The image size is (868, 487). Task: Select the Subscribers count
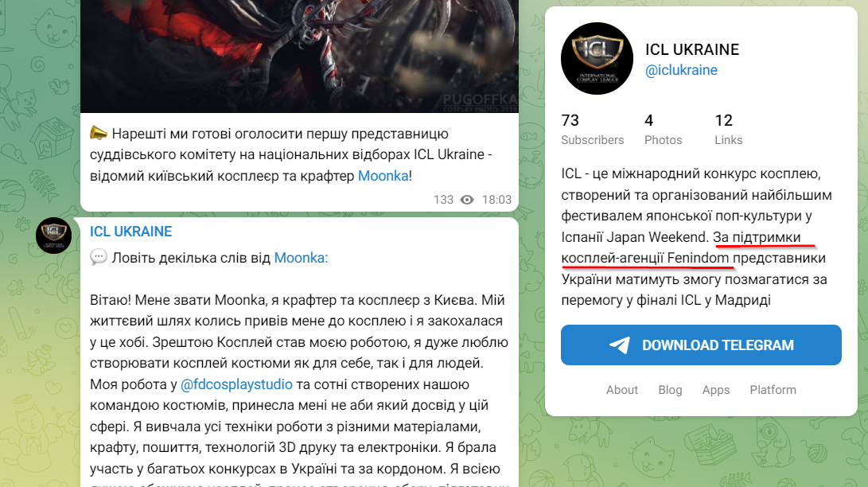point(592,130)
